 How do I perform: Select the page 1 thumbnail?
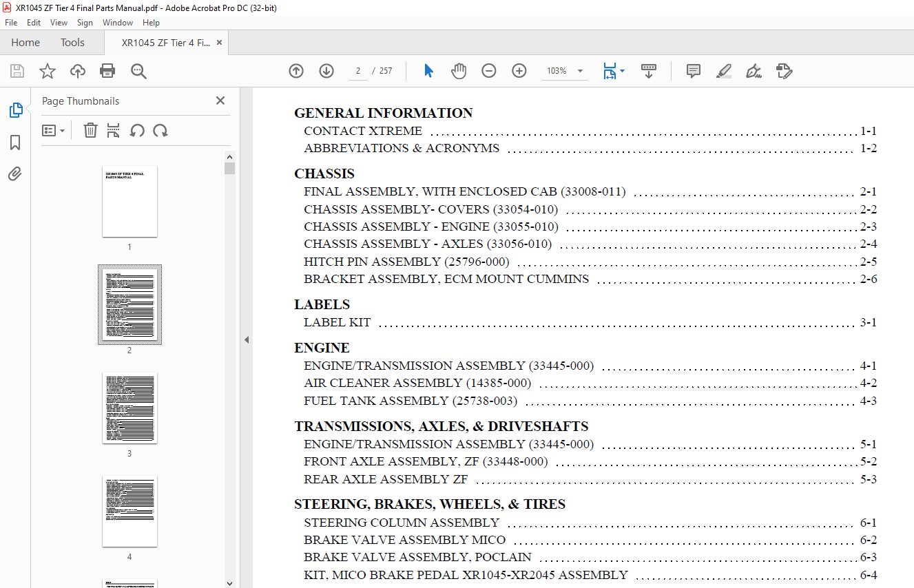coord(129,202)
